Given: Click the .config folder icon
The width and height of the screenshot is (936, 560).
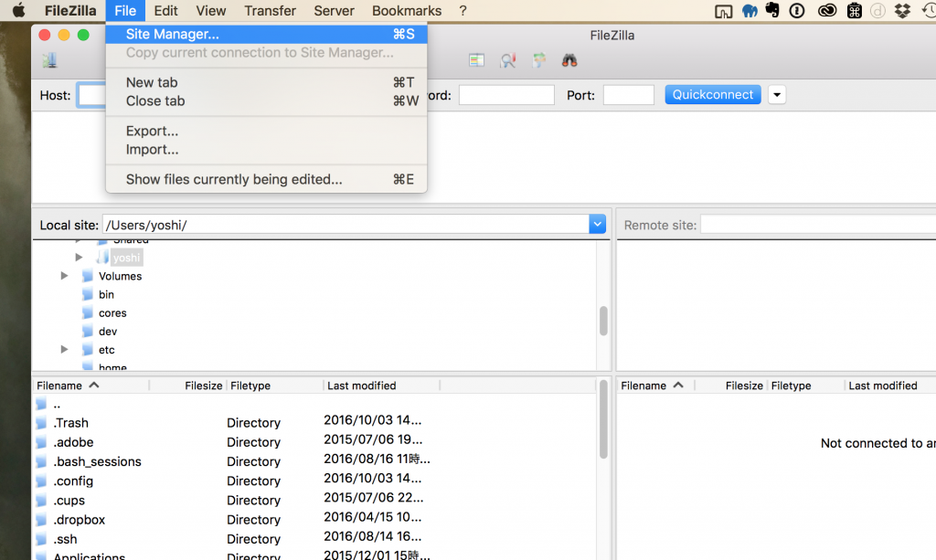Looking at the screenshot, I should click(x=41, y=481).
